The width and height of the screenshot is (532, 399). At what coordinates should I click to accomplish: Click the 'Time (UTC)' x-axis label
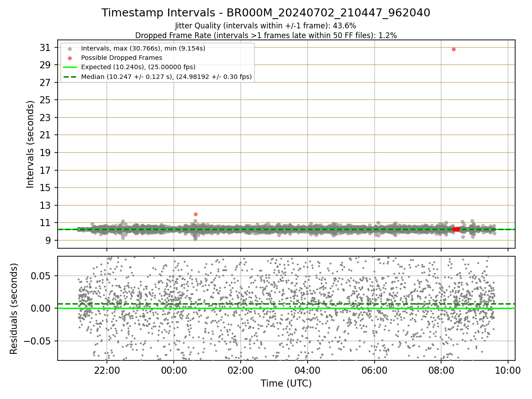point(286,383)
